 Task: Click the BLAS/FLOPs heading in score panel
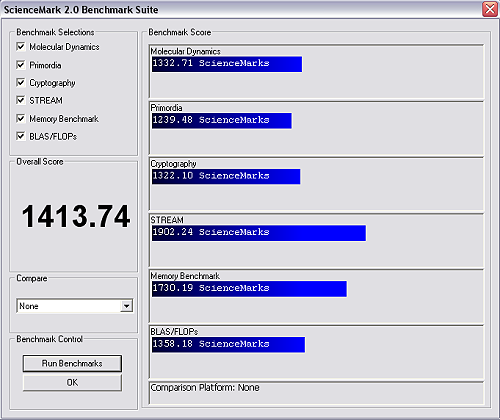click(x=174, y=332)
